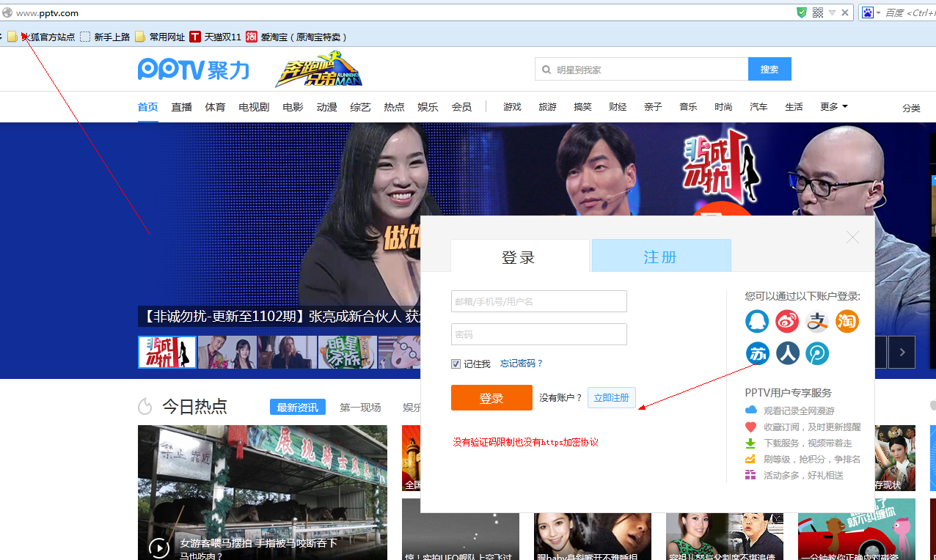This screenshot has height=560, width=936.
Task: Open the 综艺 navigation item
Action: [360, 107]
